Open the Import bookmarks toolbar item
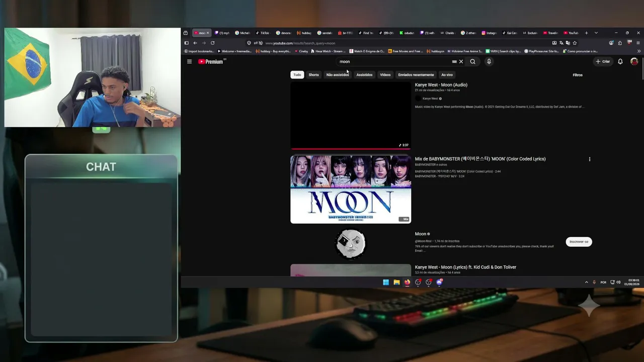This screenshot has width=644, height=362. click(x=199, y=51)
